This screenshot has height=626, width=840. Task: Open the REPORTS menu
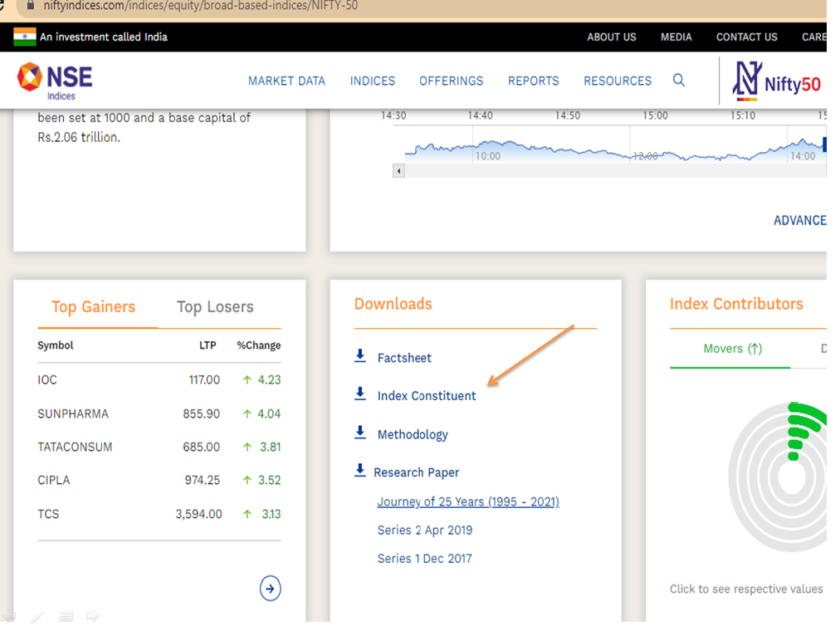click(534, 81)
